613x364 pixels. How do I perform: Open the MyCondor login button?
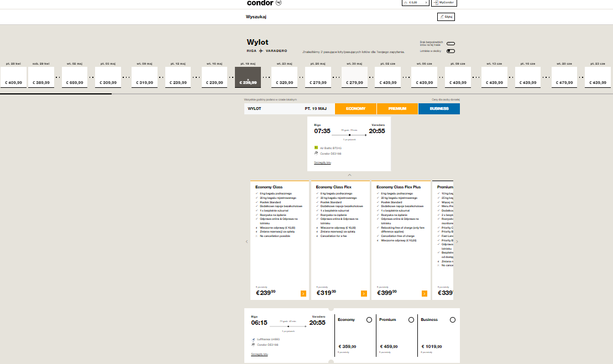pos(444,2)
